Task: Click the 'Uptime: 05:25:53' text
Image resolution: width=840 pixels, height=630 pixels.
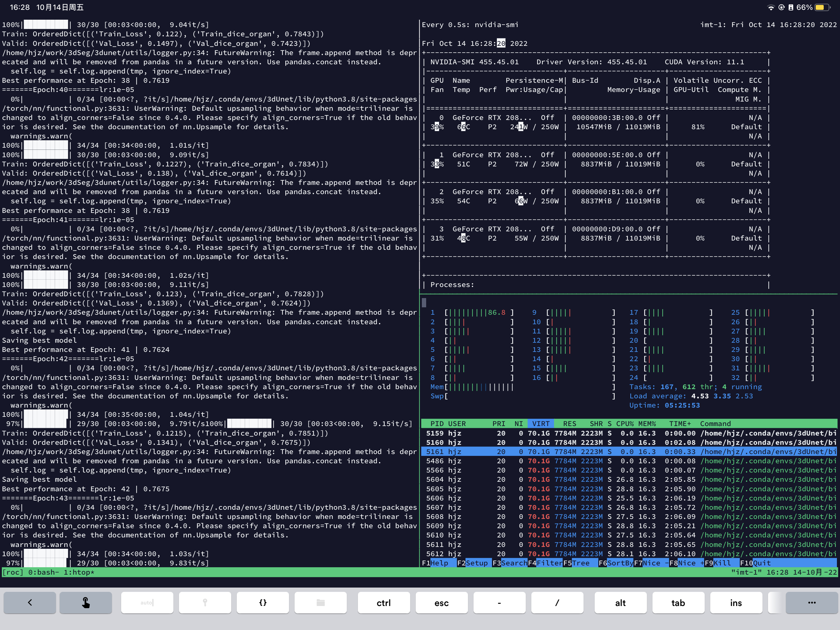Action: point(664,405)
